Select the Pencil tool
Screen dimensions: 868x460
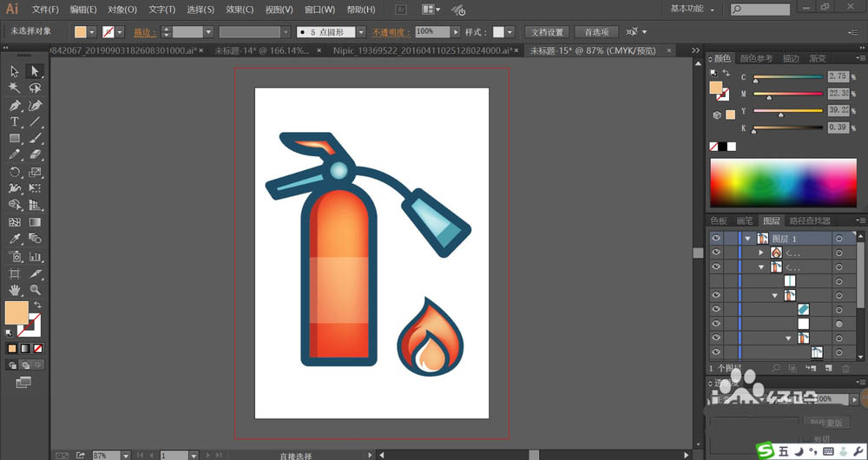(x=15, y=155)
